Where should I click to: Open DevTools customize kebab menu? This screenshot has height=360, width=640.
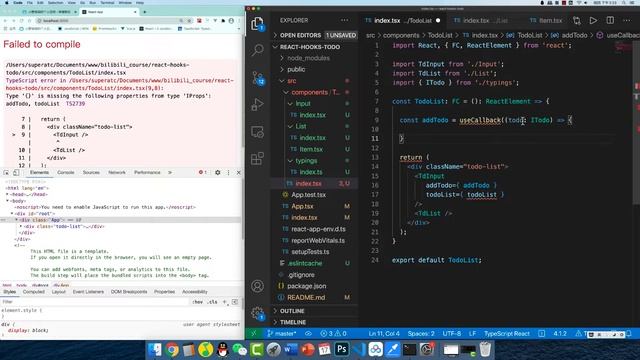[x=229, y=173]
